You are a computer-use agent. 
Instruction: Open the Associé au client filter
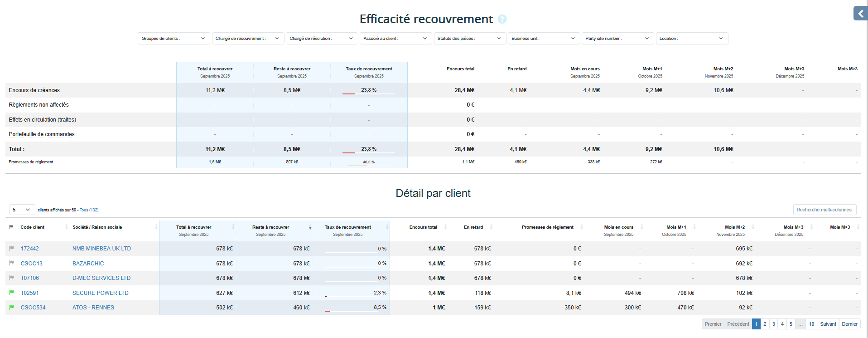[396, 39]
